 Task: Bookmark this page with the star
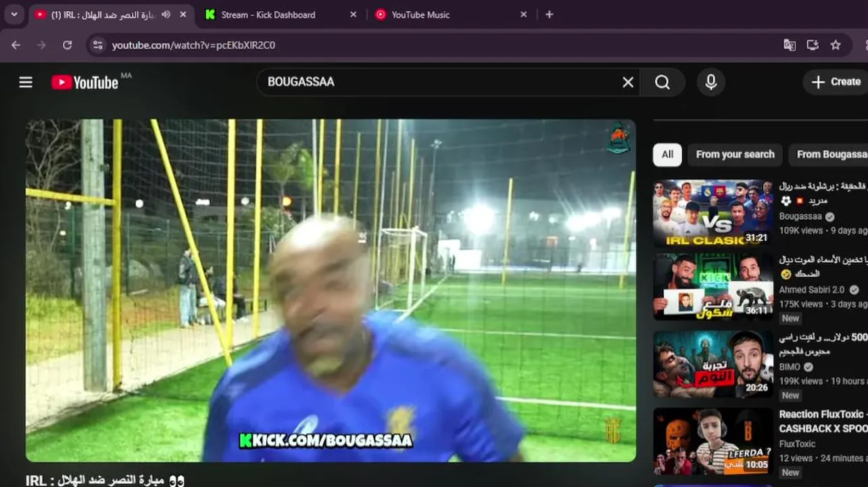836,45
